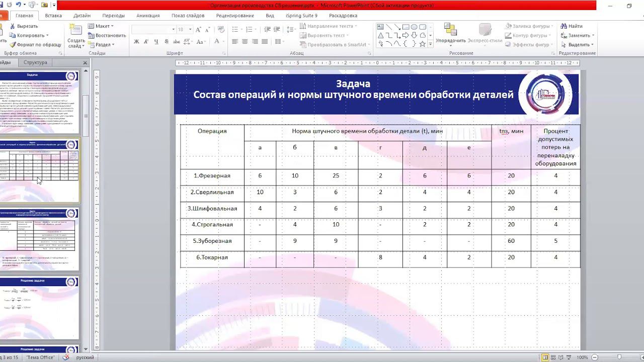Click the русский language indicator
The width and height of the screenshot is (644, 362).
[x=85, y=357]
